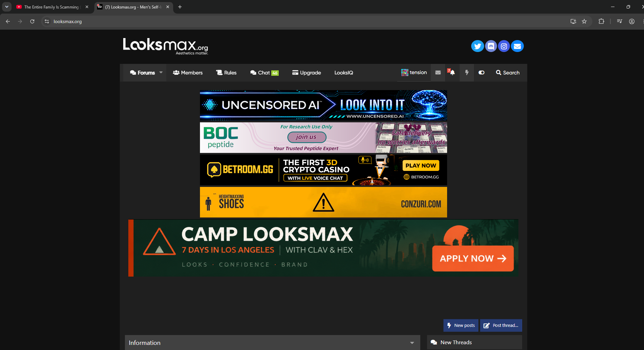This screenshot has height=350, width=644.
Task: Click the Looksmax.org logo
Action: pyautogui.click(x=166, y=46)
